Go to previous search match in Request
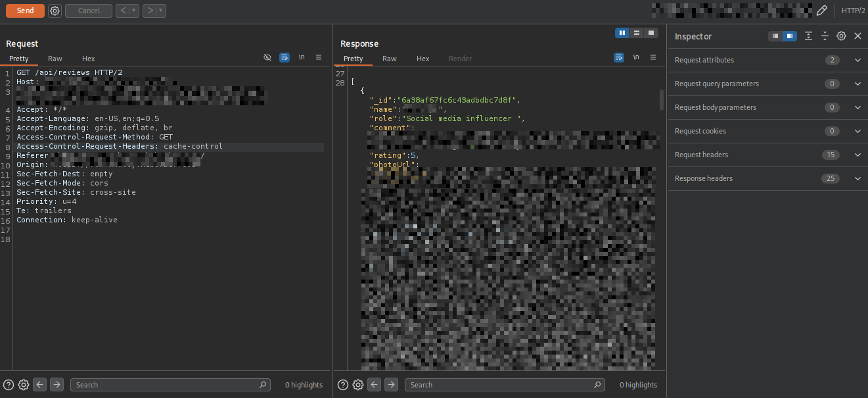This screenshot has width=868, height=398. point(40,385)
